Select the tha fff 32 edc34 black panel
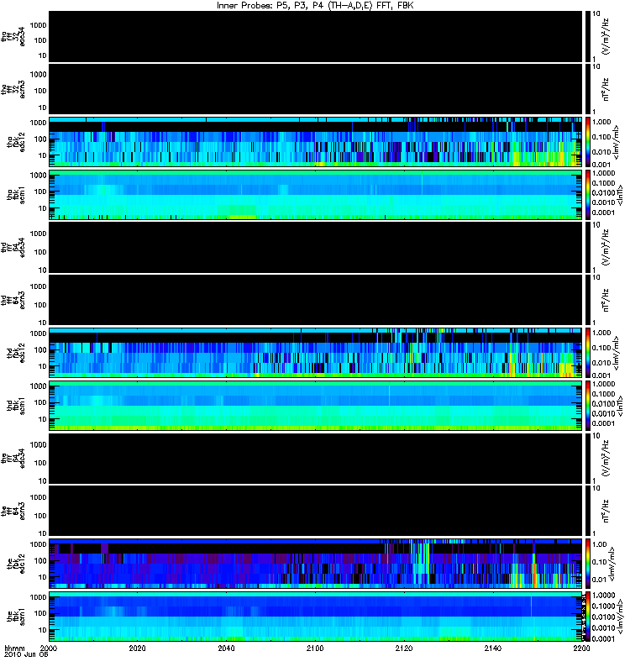Image resolution: width=630 pixels, height=672 pixels. (x=316, y=36)
